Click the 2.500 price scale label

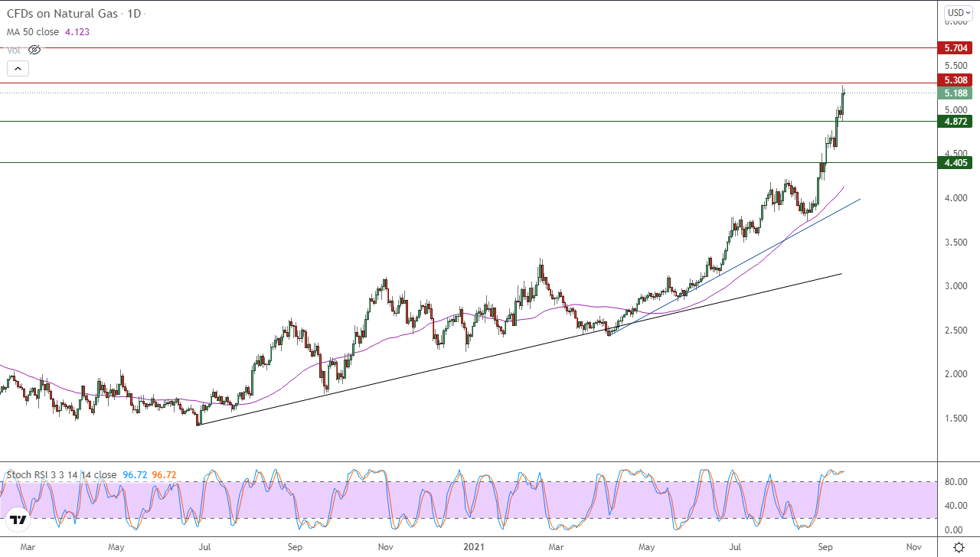pyautogui.click(x=956, y=331)
